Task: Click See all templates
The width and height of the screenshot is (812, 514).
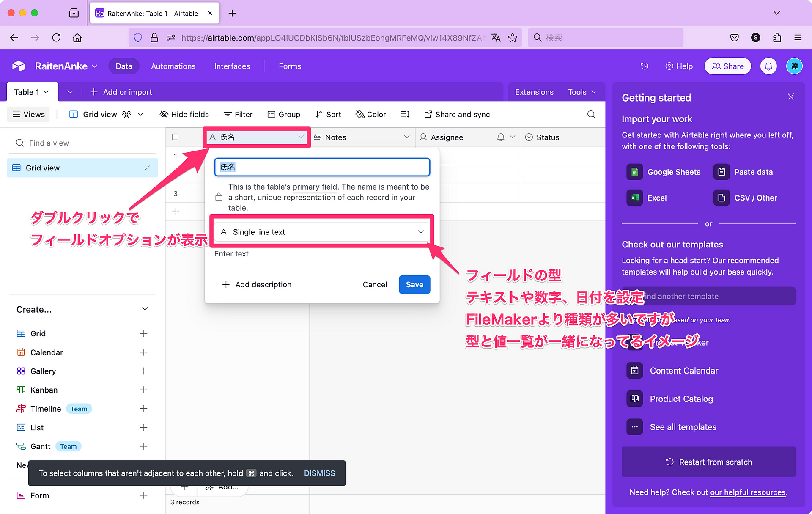Action: point(671,427)
